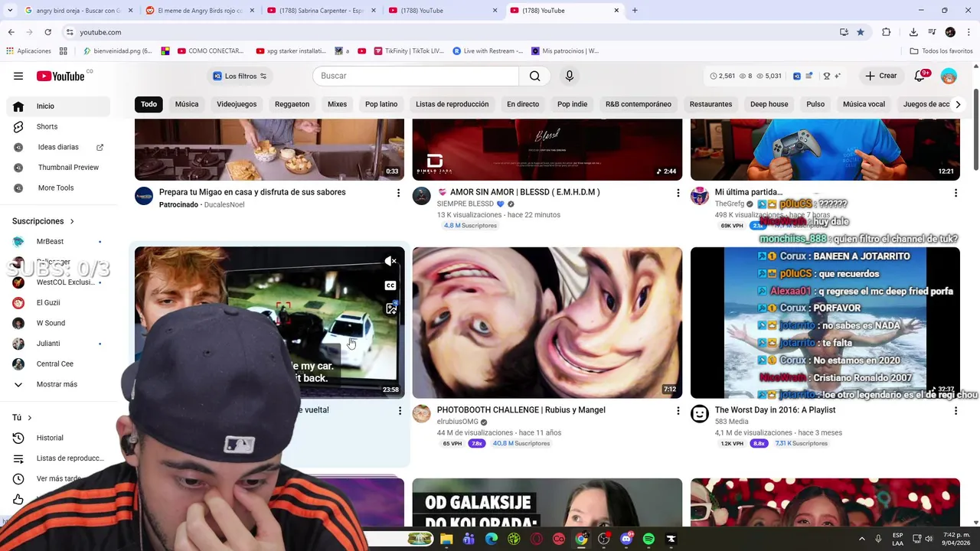Select the Deep house category chip
The image size is (980, 551).
769,104
